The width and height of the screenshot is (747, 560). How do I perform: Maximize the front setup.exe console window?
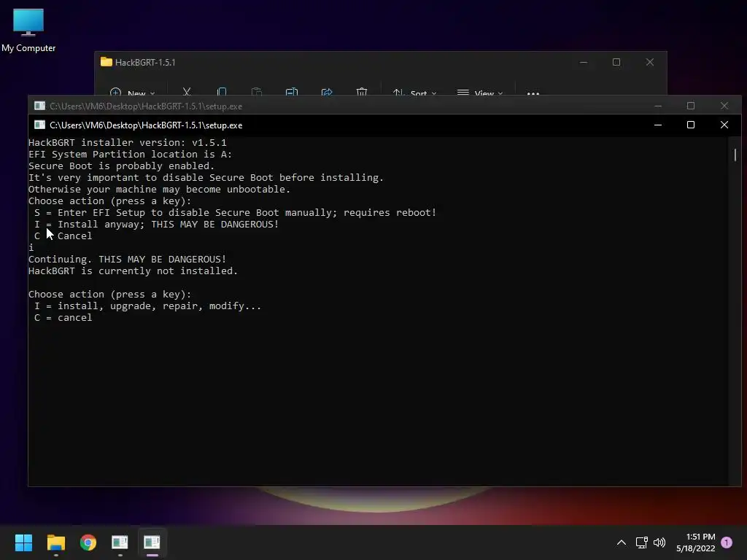691,125
